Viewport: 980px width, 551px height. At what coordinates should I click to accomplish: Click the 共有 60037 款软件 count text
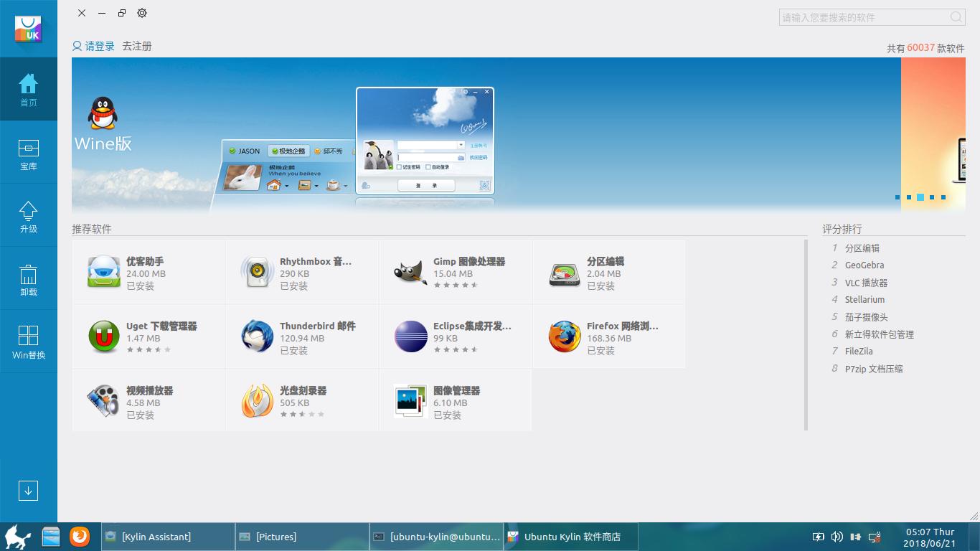[925, 48]
